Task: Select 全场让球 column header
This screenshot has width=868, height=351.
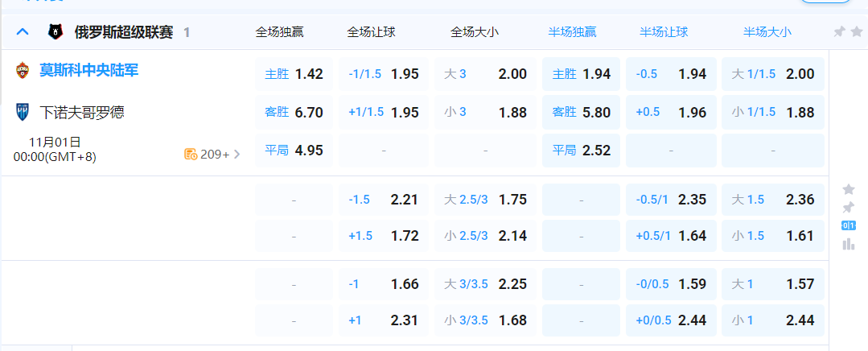Action: click(x=372, y=32)
